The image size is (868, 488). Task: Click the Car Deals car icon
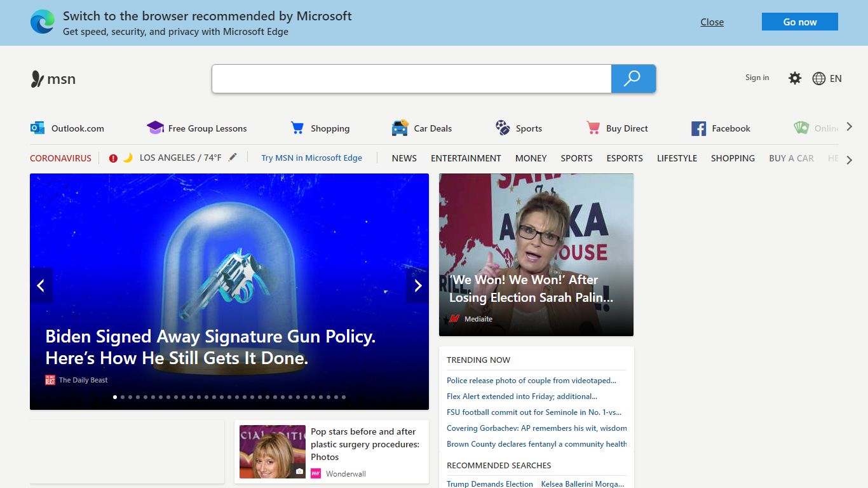pyautogui.click(x=400, y=128)
